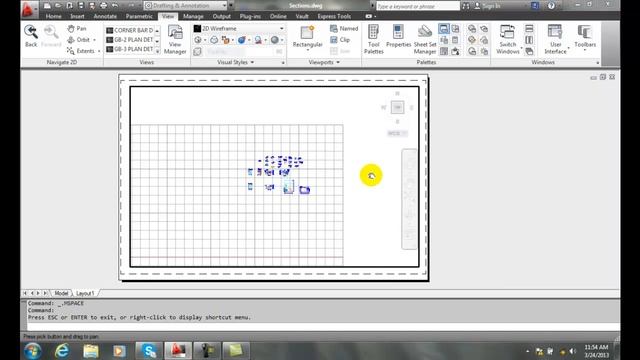Switch to the Model tab
Image resolution: width=640 pixels, height=360 pixels.
click(61, 293)
